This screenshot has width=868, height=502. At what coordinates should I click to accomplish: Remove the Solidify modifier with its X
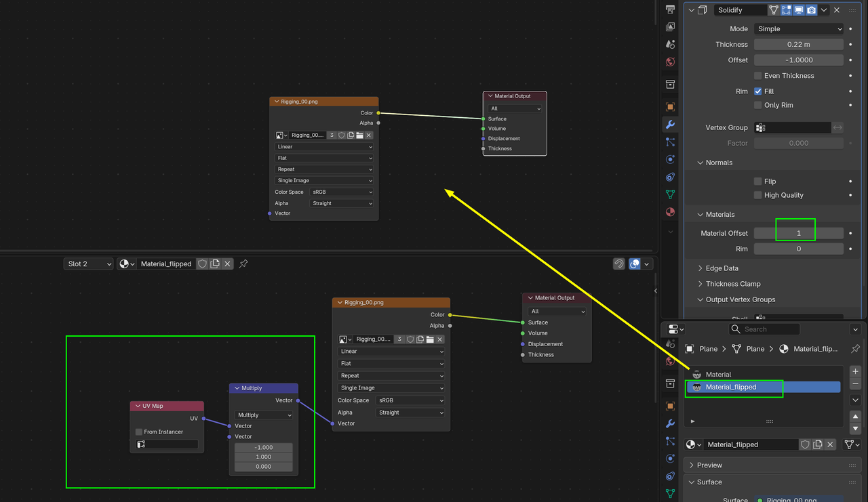837,10
